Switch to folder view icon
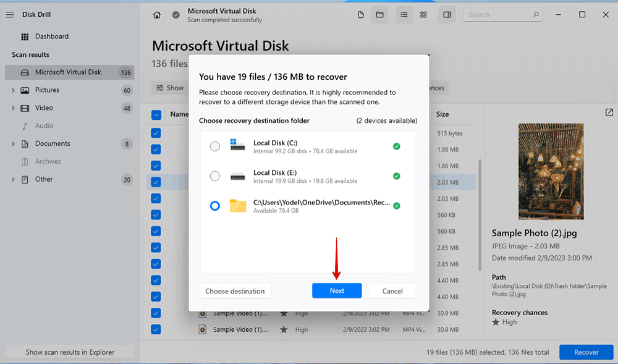 click(379, 15)
